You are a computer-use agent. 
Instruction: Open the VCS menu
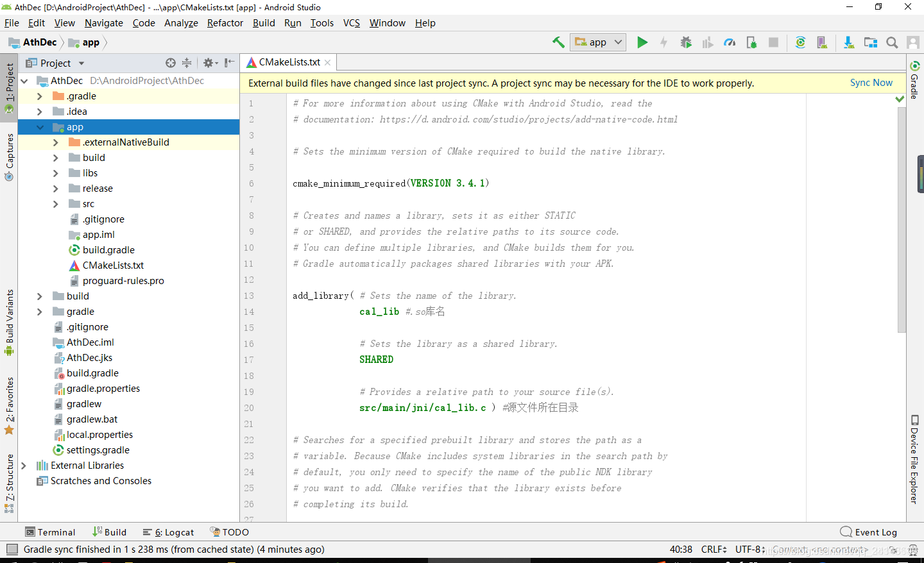352,23
